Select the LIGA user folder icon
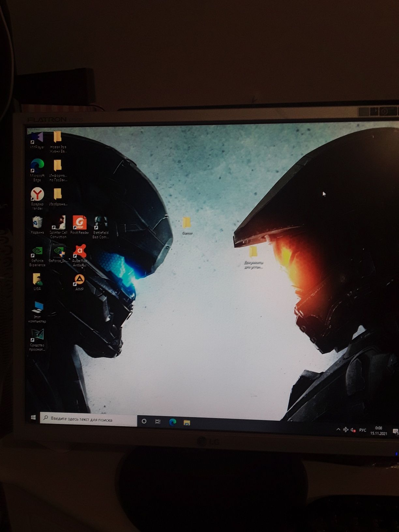 (37, 282)
